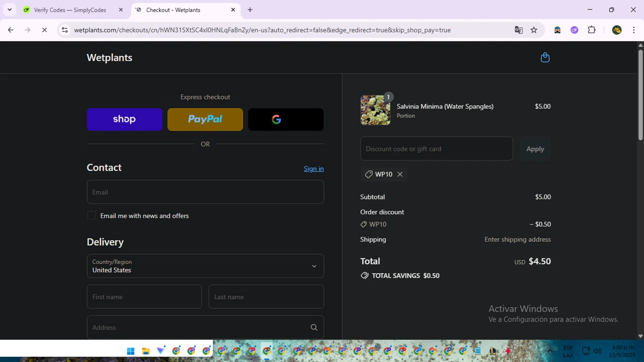Screen dimensions: 644x362
Task: Click the product name 'Salvinia Minima (Water Spangles)'
Action: point(445,106)
